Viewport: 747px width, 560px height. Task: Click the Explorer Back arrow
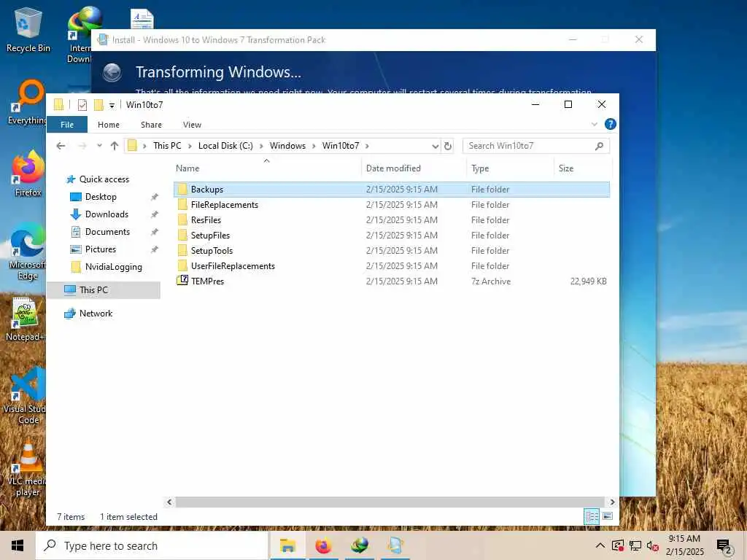(x=61, y=146)
